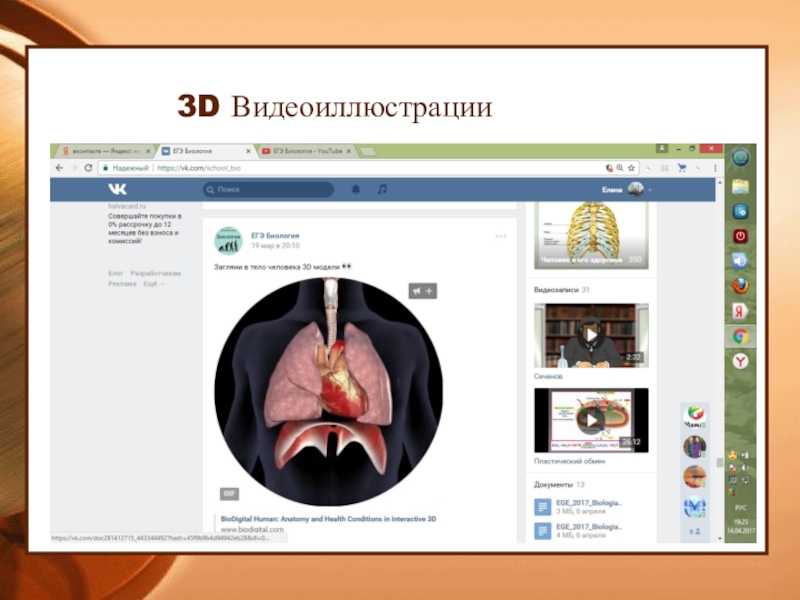Open the ЕГЭ Биология post author link
800x600 pixels.
275,234
